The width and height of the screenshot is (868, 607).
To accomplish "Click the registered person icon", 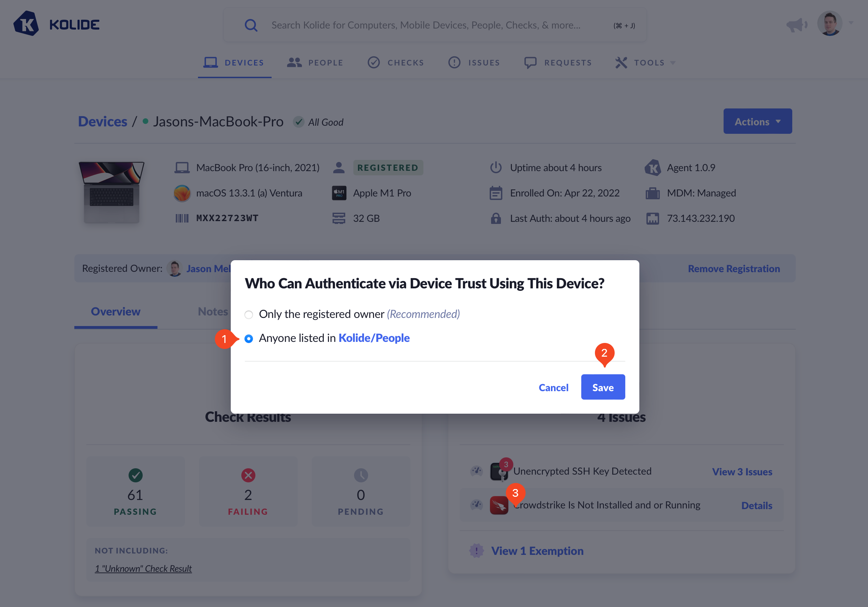I will pos(339,168).
